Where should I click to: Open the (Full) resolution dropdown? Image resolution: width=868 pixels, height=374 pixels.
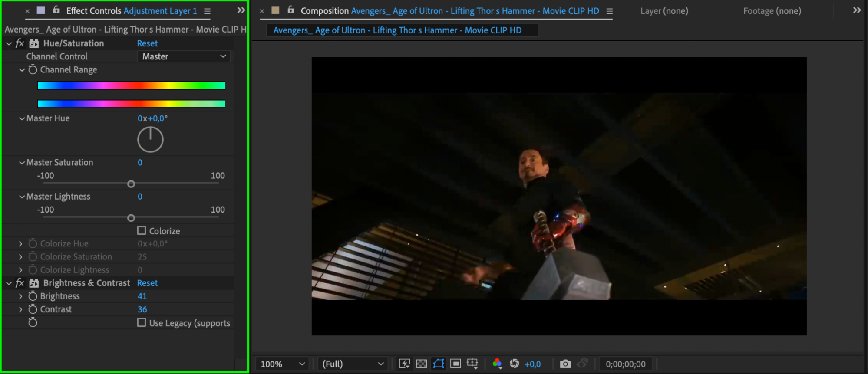pyautogui.click(x=353, y=364)
